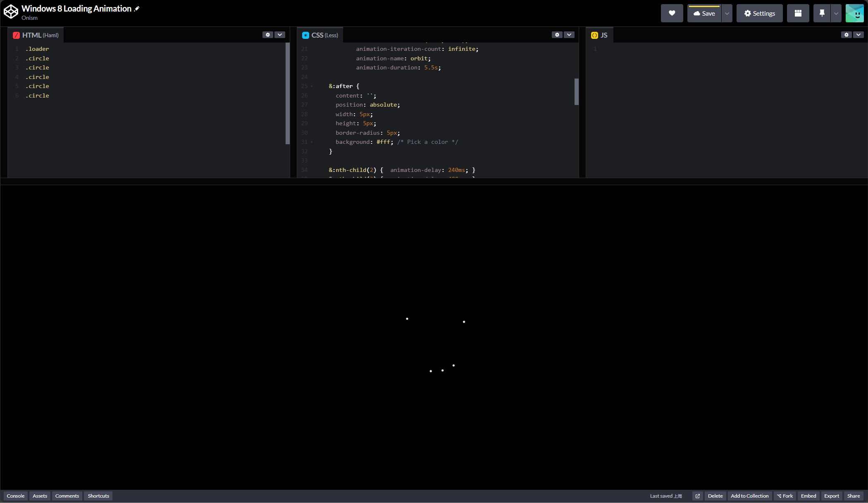
Task: Pin this pen with pin icon
Action: pos(822,13)
